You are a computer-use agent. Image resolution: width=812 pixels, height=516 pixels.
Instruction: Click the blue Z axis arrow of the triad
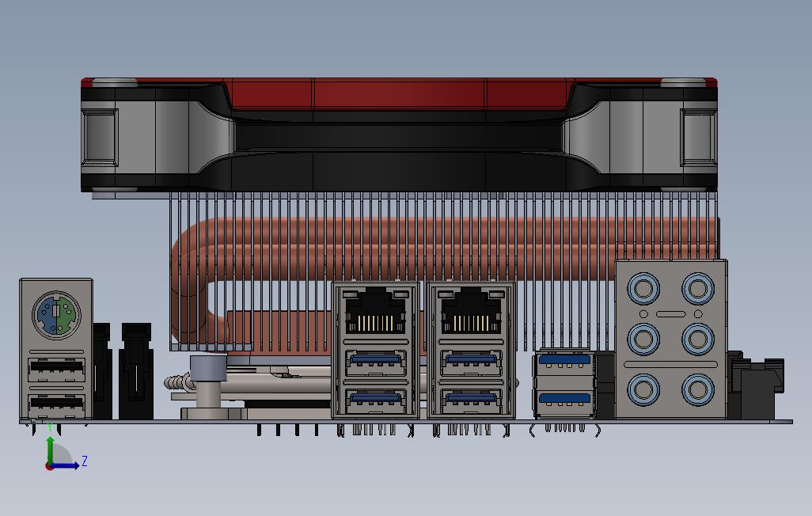coord(66,466)
